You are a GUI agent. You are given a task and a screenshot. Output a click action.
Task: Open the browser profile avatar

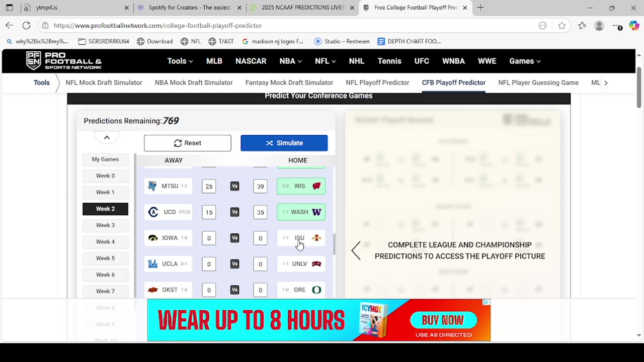tap(599, 25)
